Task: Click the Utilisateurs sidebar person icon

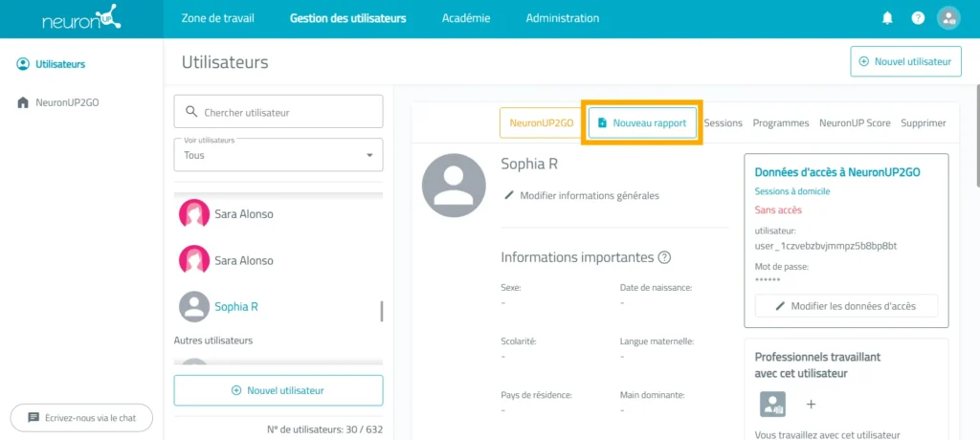Action: coord(23,64)
